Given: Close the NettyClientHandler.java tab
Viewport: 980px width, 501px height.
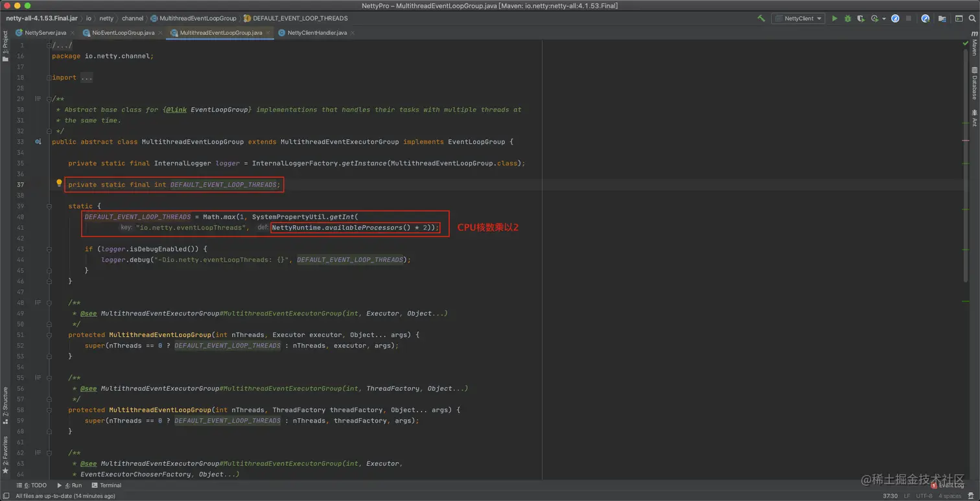Looking at the screenshot, I should click(353, 32).
